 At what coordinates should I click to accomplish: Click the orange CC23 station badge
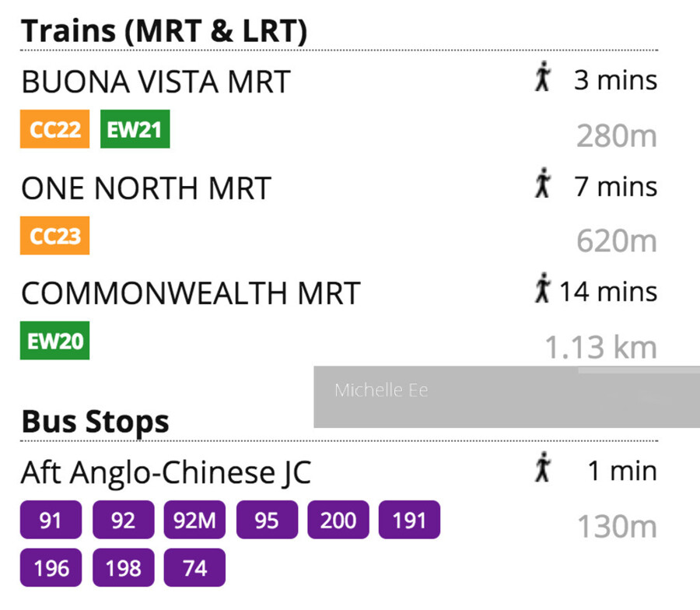[55, 236]
